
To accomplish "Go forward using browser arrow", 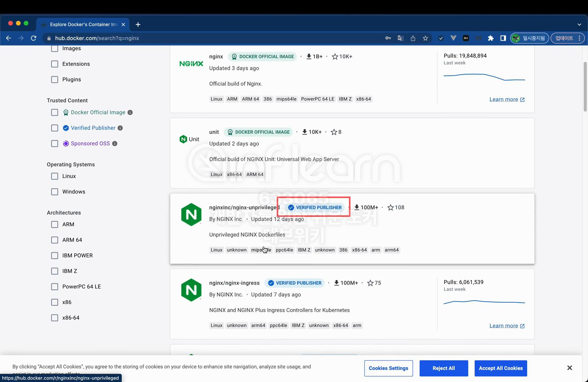I will [x=21, y=38].
